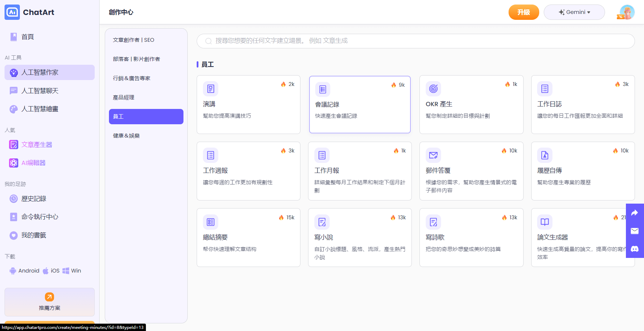Image resolution: width=644 pixels, height=331 pixels.
Task: Select 文章創作者 | SEO category
Action: point(146,40)
